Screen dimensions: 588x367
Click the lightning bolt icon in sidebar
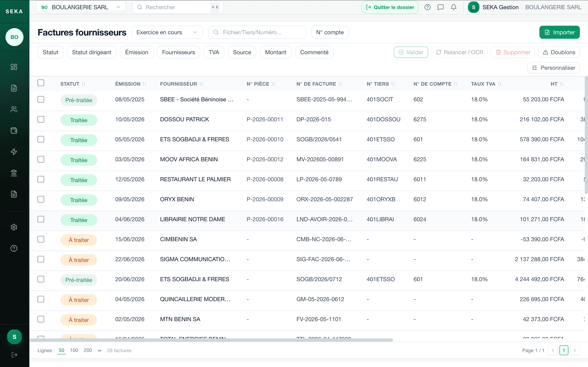tap(14, 152)
